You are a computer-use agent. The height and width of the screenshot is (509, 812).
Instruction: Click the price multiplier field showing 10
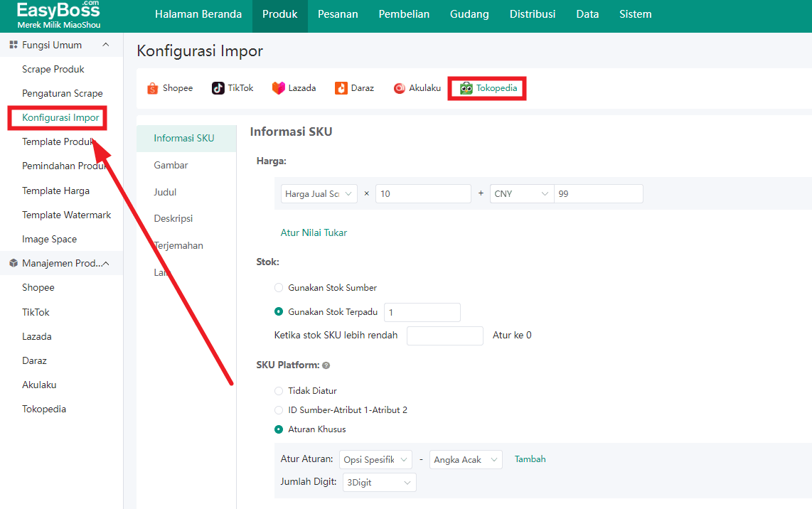click(424, 193)
